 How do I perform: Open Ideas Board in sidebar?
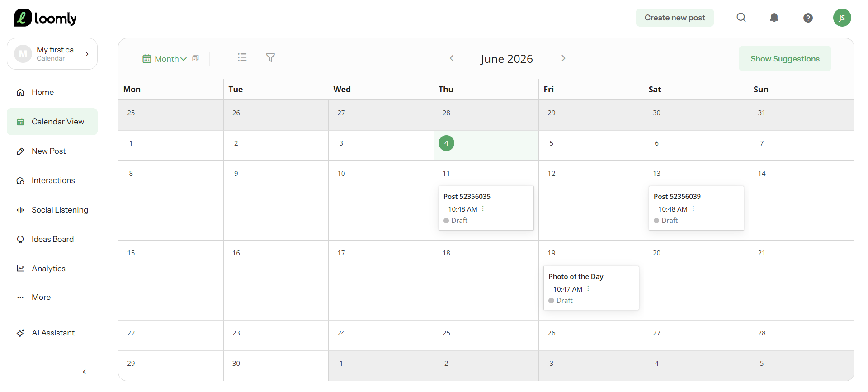52,239
